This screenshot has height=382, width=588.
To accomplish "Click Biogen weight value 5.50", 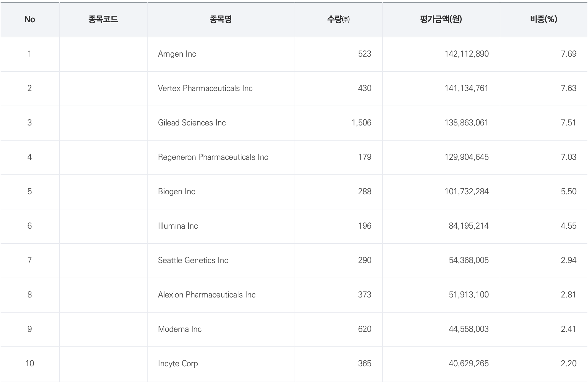I will (x=568, y=192).
